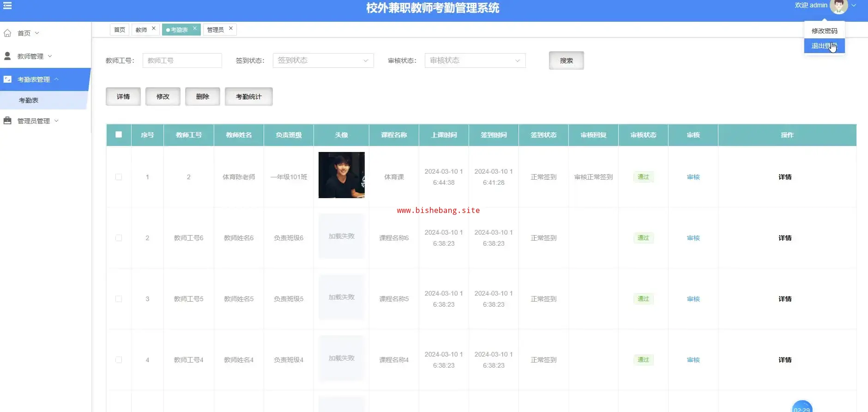Switch to the 首页 tab

coord(120,30)
